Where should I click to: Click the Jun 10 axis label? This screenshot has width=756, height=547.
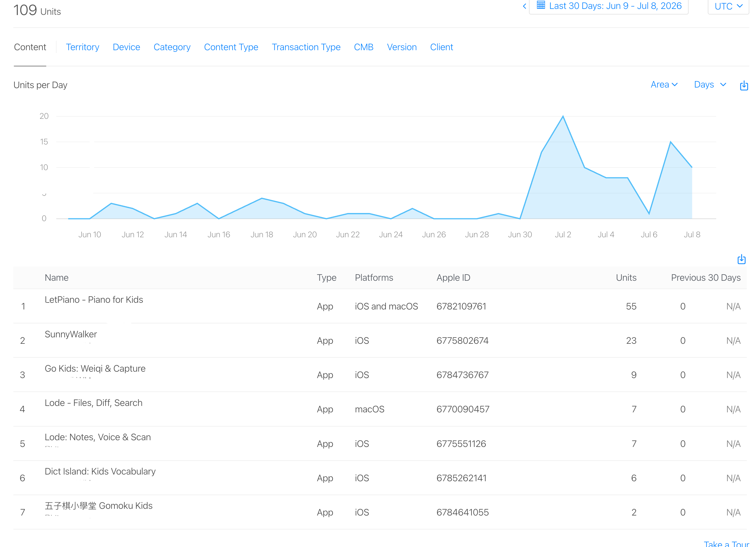(x=90, y=234)
